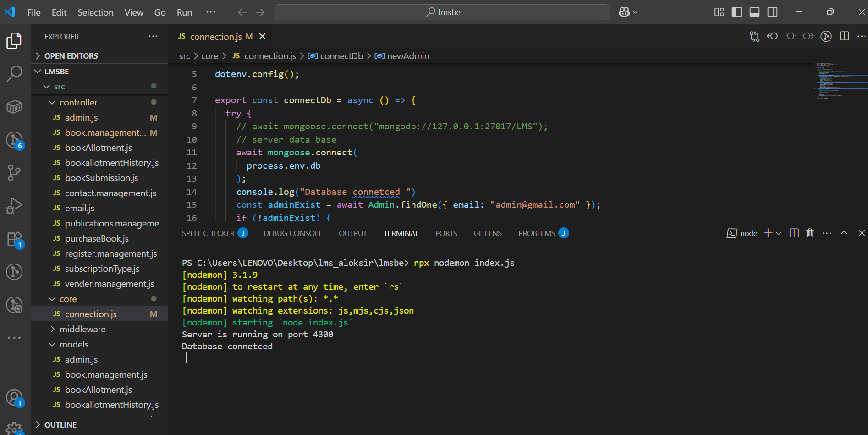Toggle the primary side bar visibility
Viewport: 868px width, 435px height.
736,12
